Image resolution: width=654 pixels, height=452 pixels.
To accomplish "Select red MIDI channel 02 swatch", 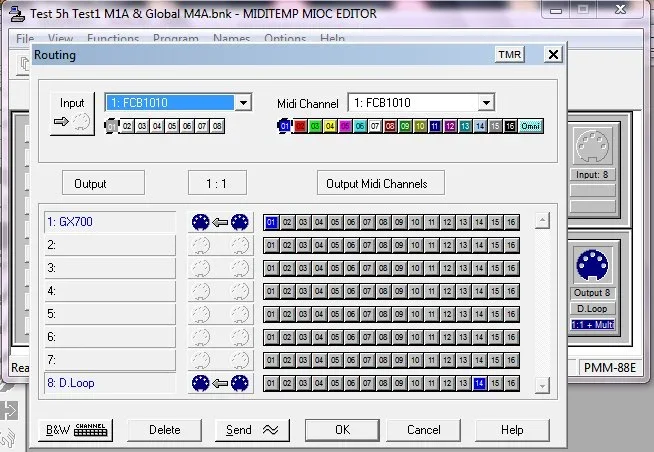I will pyautogui.click(x=300, y=126).
